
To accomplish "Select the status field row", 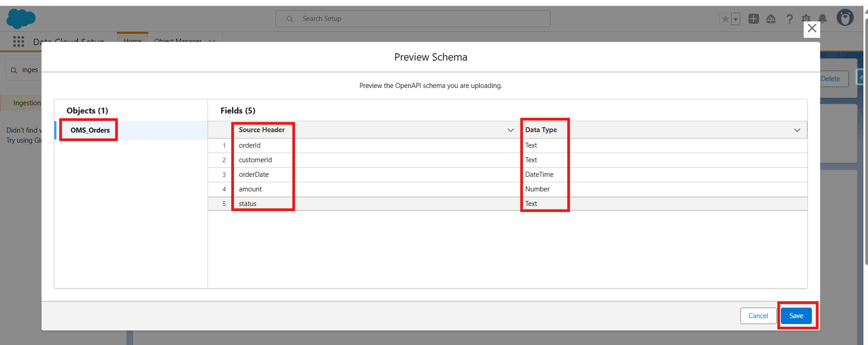I will coord(248,204).
